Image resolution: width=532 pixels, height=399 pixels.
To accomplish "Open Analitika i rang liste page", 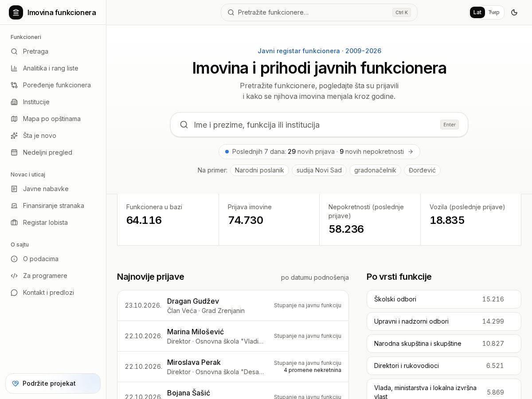I will [x=53, y=68].
